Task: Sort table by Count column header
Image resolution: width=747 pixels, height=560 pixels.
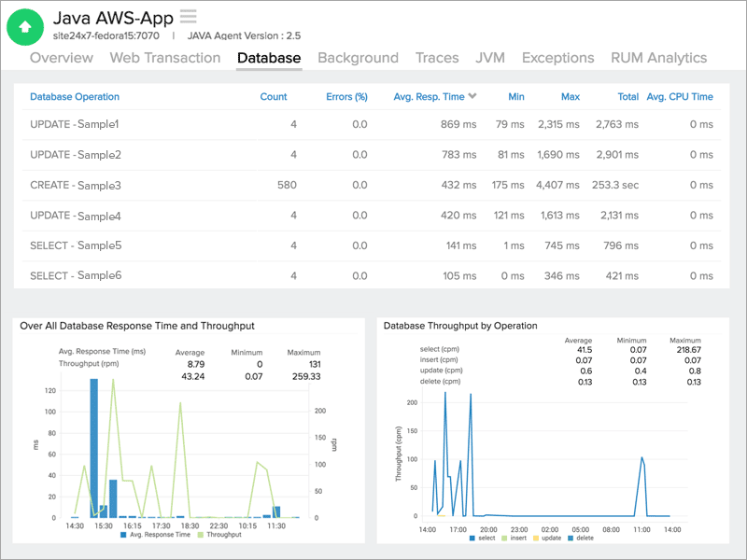Action: [274, 96]
